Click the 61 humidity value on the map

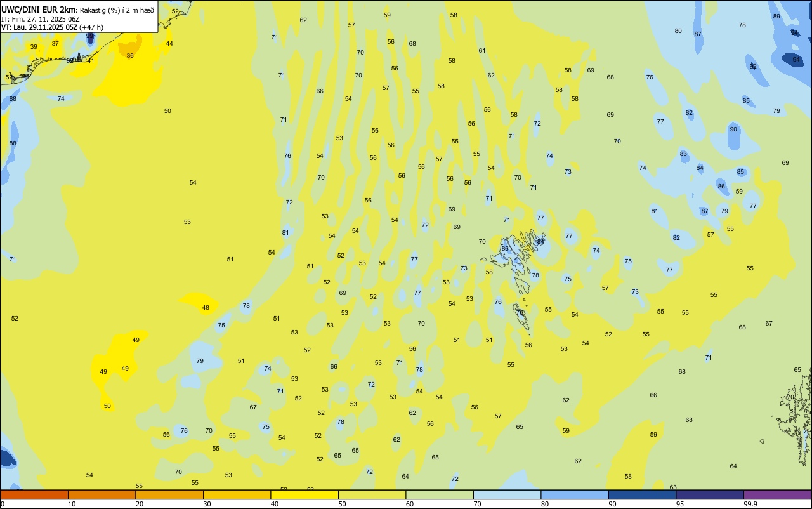pyautogui.click(x=482, y=51)
